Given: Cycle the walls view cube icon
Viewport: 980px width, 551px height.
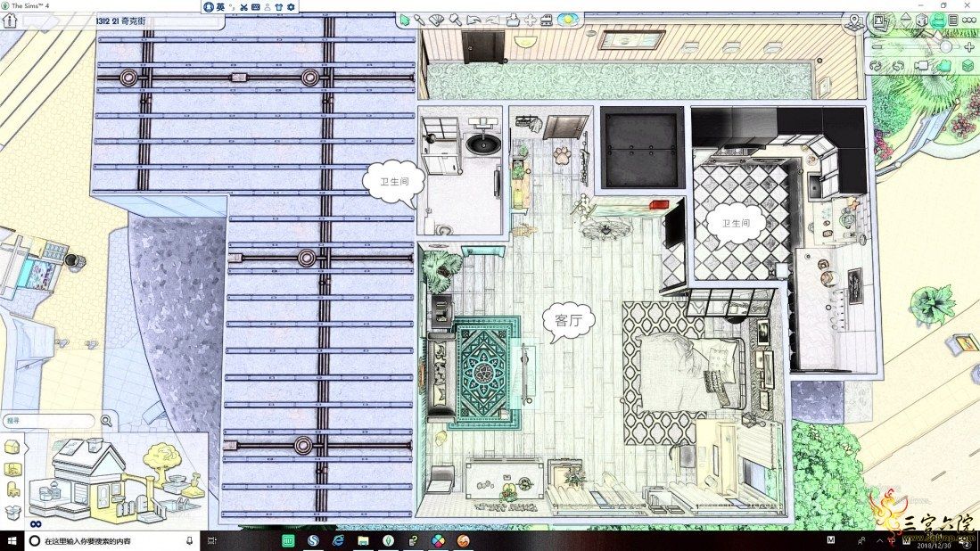Looking at the screenshot, I should 922,21.
